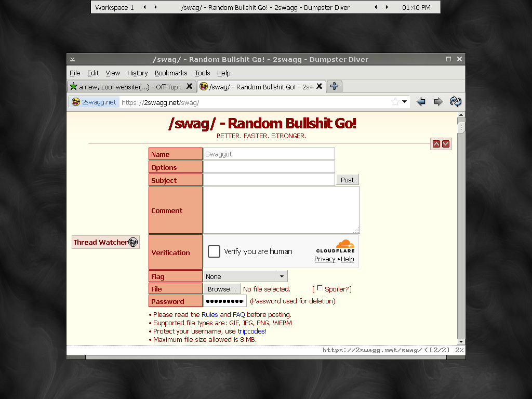Screen dimensions: 532x399
Task: Click the vertical scrollbar up arrow
Action: pyautogui.click(x=461, y=115)
